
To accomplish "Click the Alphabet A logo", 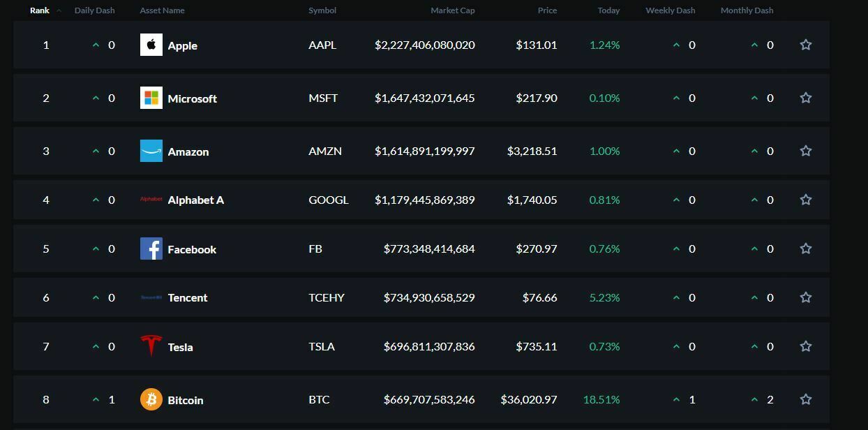I will [151, 200].
